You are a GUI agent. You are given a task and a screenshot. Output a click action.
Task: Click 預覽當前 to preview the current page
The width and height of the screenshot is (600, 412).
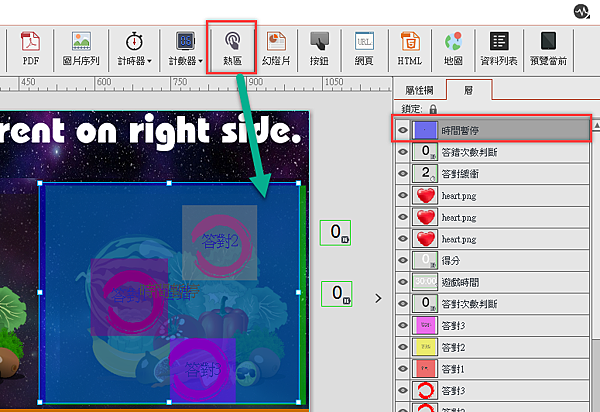(x=548, y=49)
